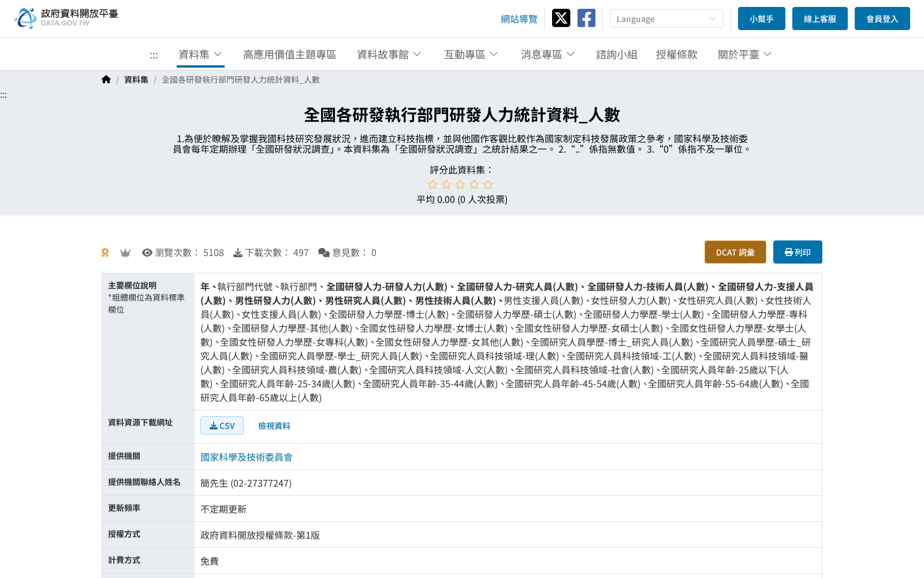Click the blue accesskey dots at left edge
Image resolution: width=924 pixels, height=578 pixels.
point(3,95)
